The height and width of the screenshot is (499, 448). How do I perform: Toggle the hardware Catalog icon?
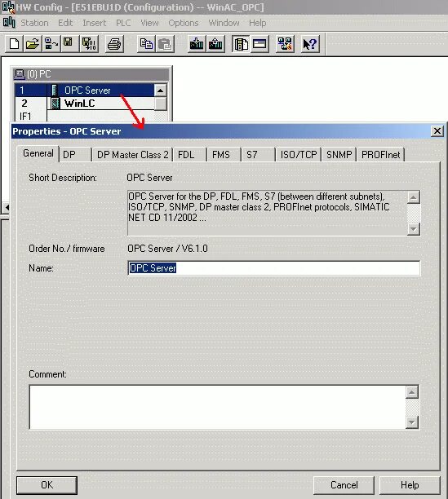241,44
